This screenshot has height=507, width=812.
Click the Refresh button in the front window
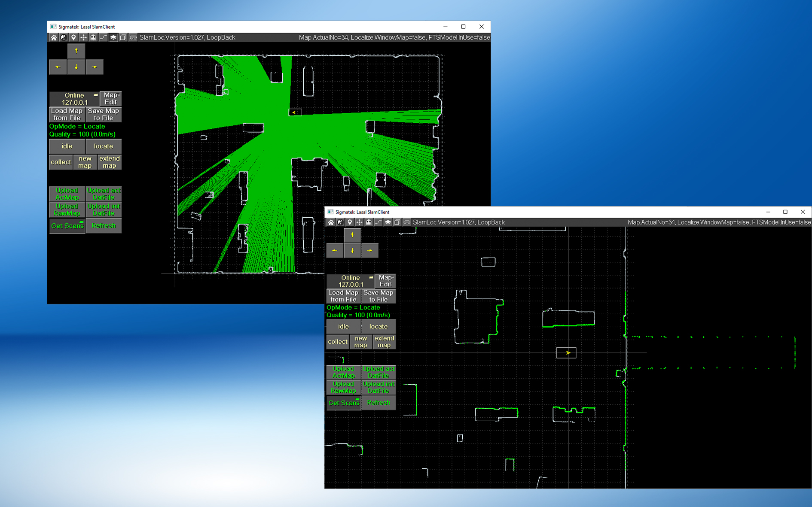(x=379, y=403)
